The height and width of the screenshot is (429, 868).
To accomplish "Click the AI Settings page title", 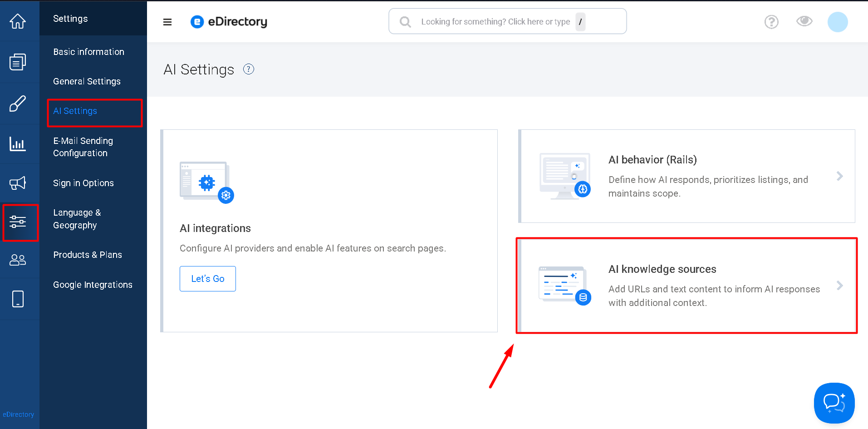I will pyautogui.click(x=199, y=69).
